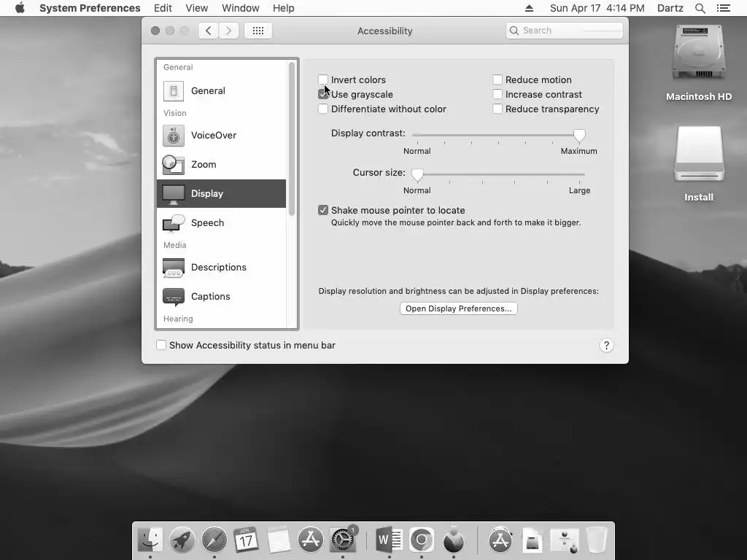Enable Invert colors checkbox
This screenshot has height=560, width=747.
(323, 79)
